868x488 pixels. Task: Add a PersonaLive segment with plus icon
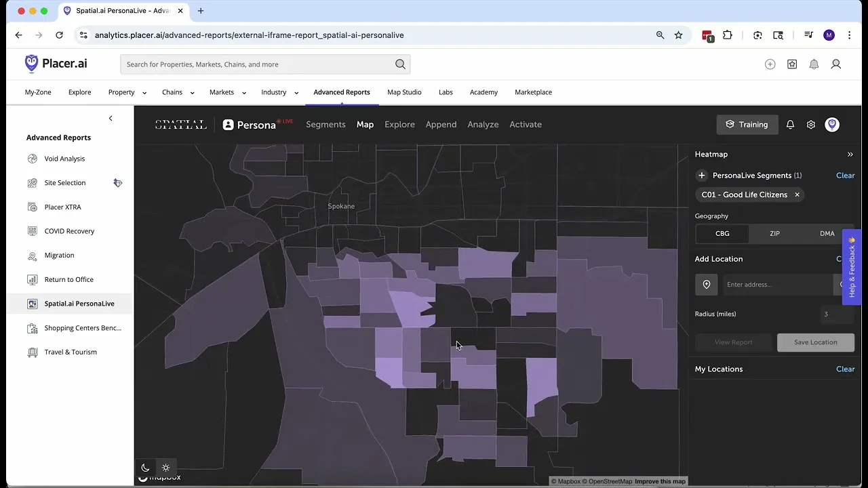pos(702,176)
